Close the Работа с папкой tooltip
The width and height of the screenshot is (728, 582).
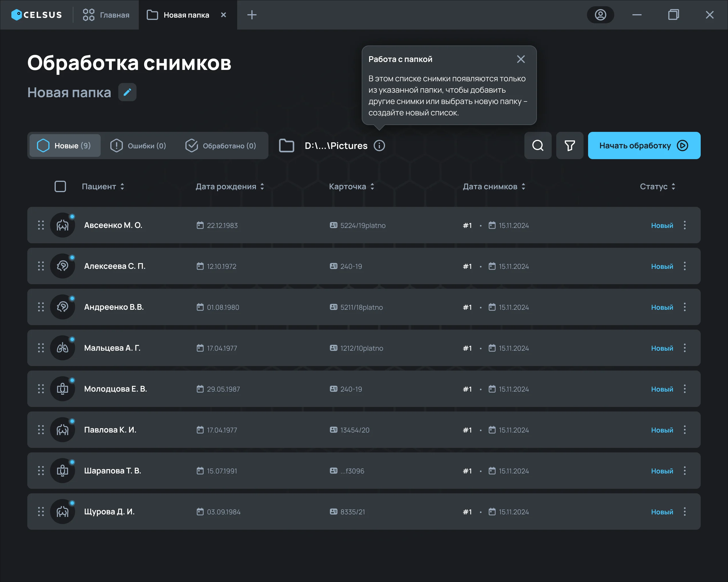(521, 59)
